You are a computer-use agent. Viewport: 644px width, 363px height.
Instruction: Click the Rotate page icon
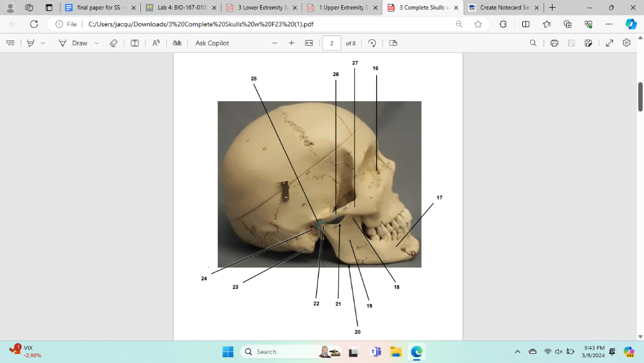coord(372,43)
